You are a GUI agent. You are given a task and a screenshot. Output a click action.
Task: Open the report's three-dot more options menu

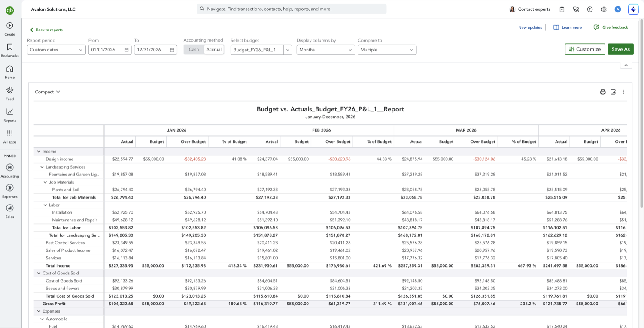(623, 92)
